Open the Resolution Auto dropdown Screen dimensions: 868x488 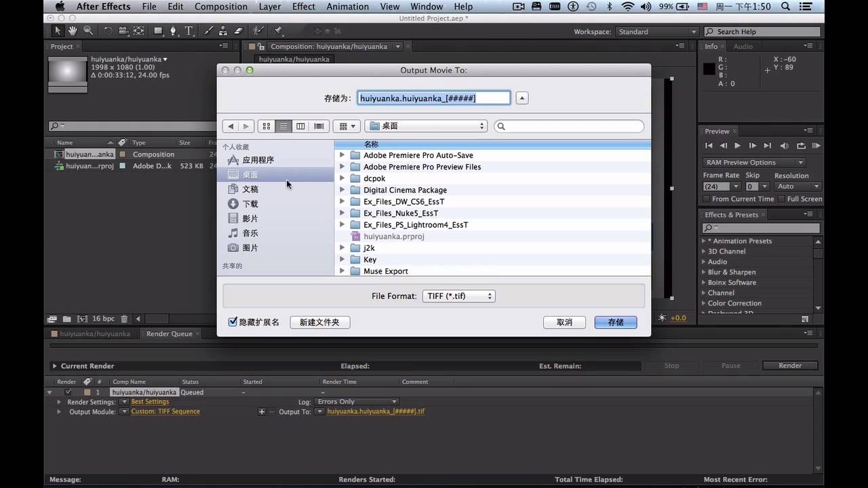coord(797,186)
